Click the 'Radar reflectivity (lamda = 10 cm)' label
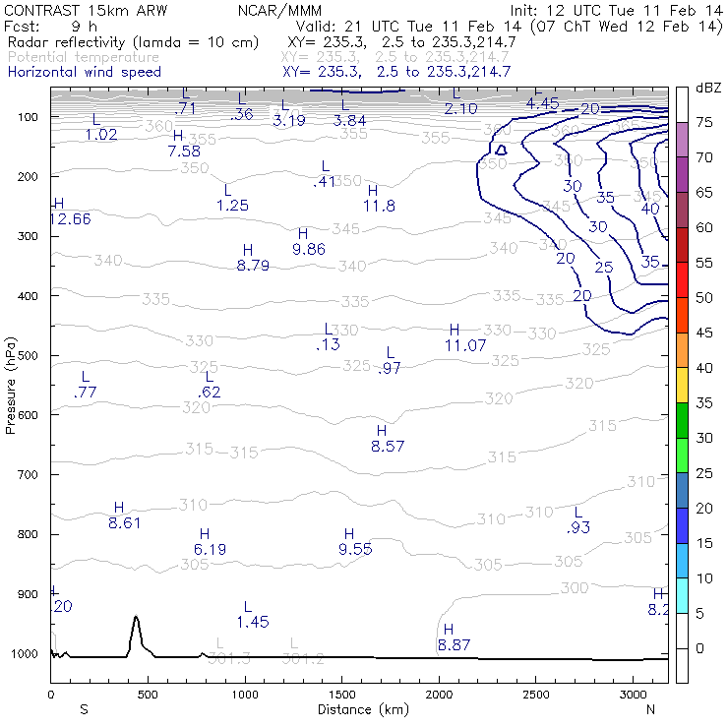The image size is (728, 728). point(133,42)
